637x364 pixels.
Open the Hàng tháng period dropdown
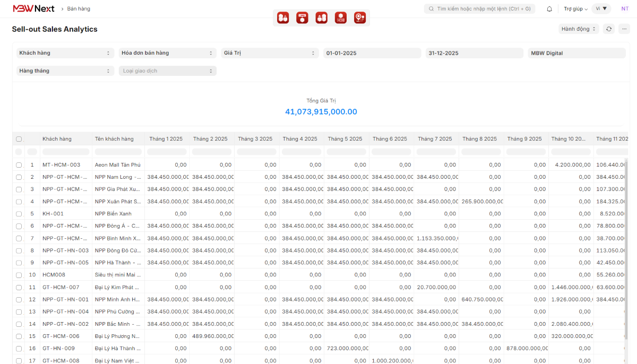[x=65, y=71]
